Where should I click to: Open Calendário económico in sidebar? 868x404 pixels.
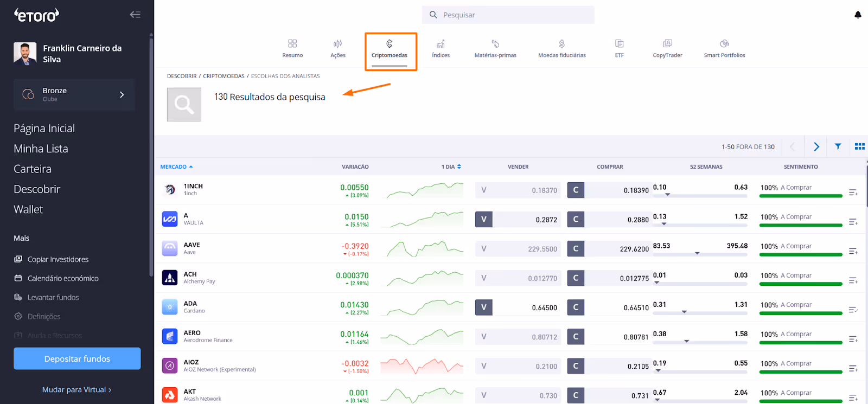[56, 278]
